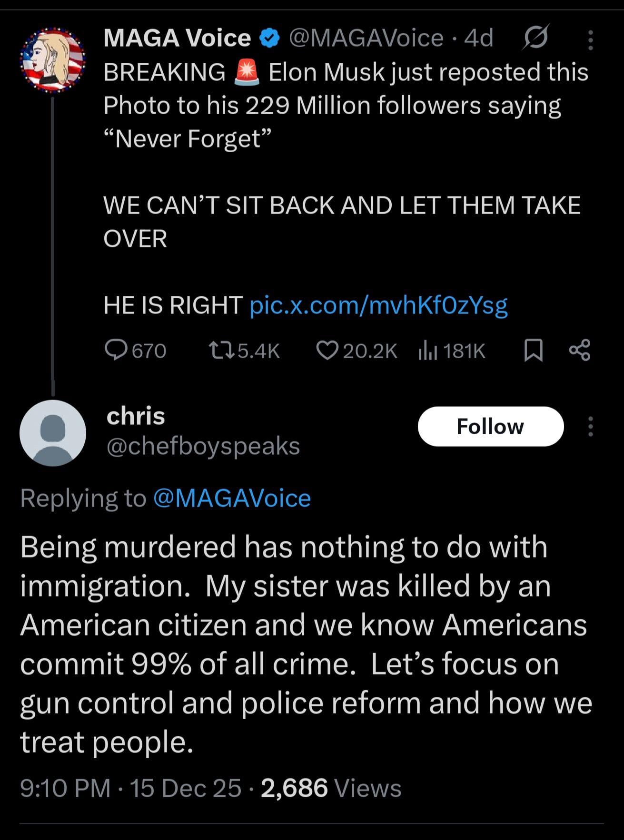
Task: Tap the Grok slash icon
Action: coord(535,38)
